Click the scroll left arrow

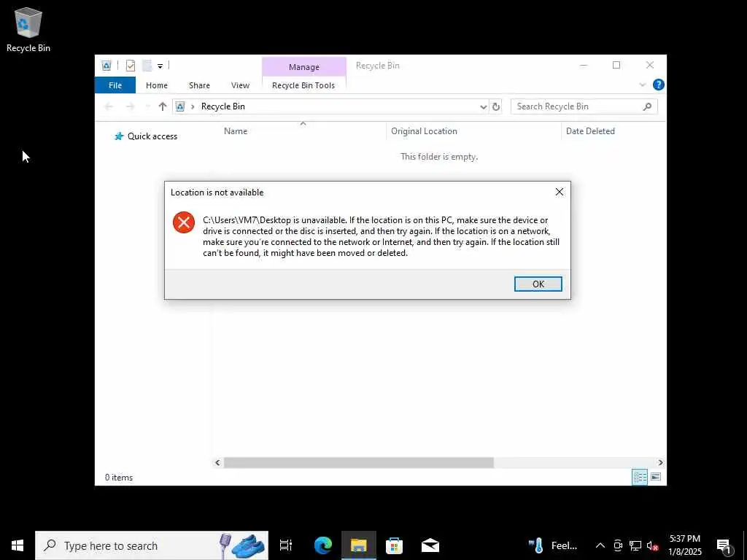coord(217,462)
